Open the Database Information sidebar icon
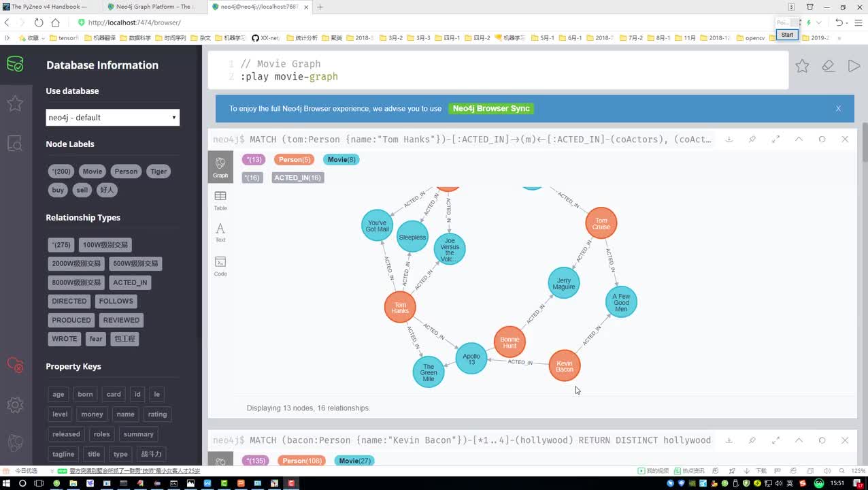The height and width of the screenshot is (490, 868). tap(15, 65)
